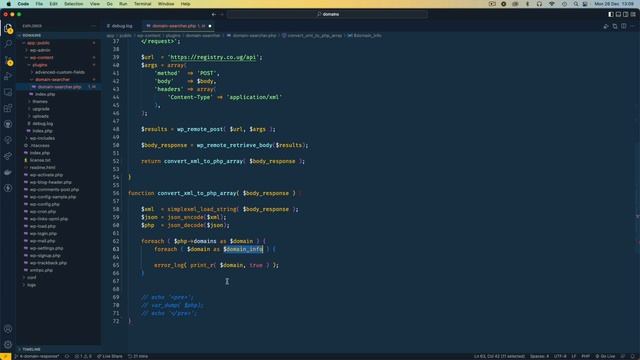This screenshot has width=640, height=360.
Task: Open .htaccess in the explorer
Action: click(40, 146)
